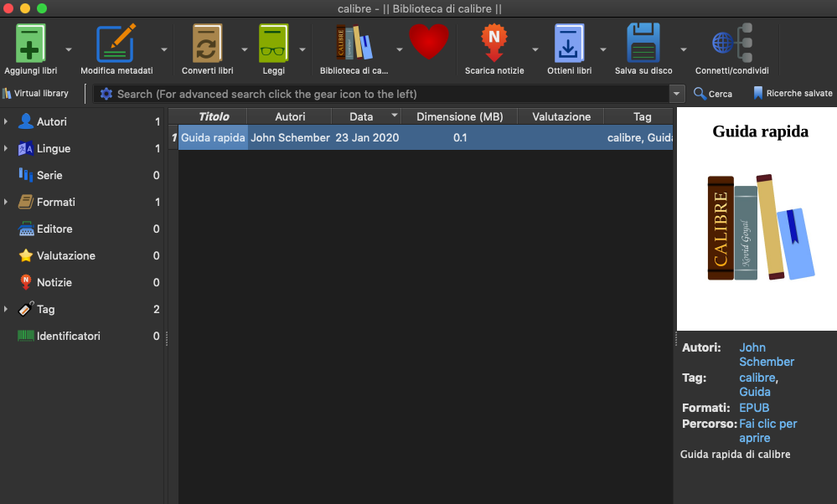Click the Fai clic per aprire link
The image size is (837, 504).
[767, 430]
